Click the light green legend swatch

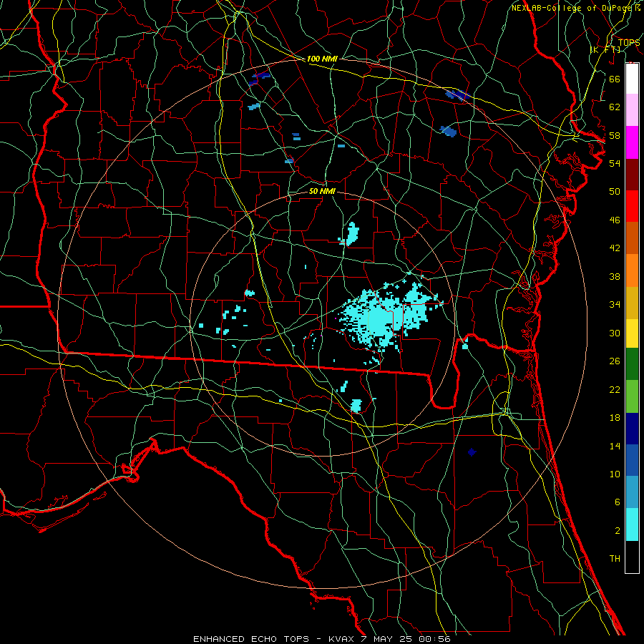pos(632,396)
